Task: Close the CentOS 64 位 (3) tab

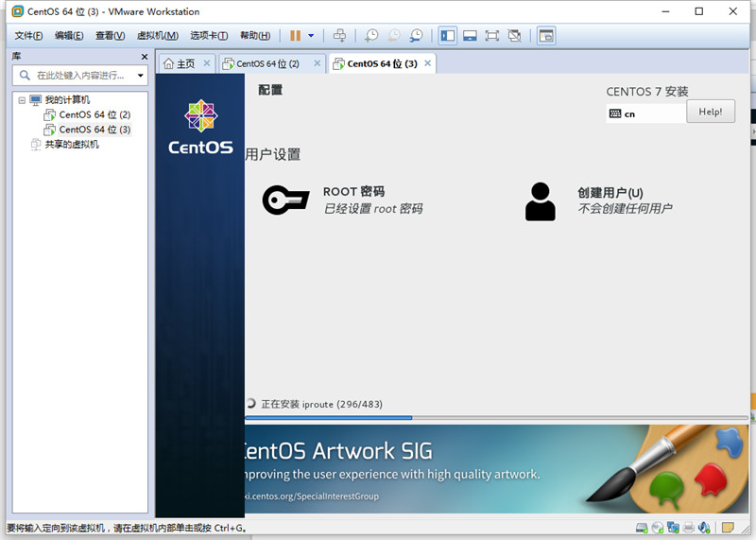Action: coord(428,63)
